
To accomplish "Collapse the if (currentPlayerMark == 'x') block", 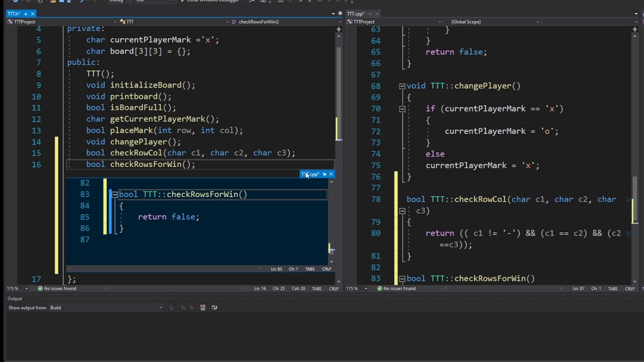I will (402, 109).
